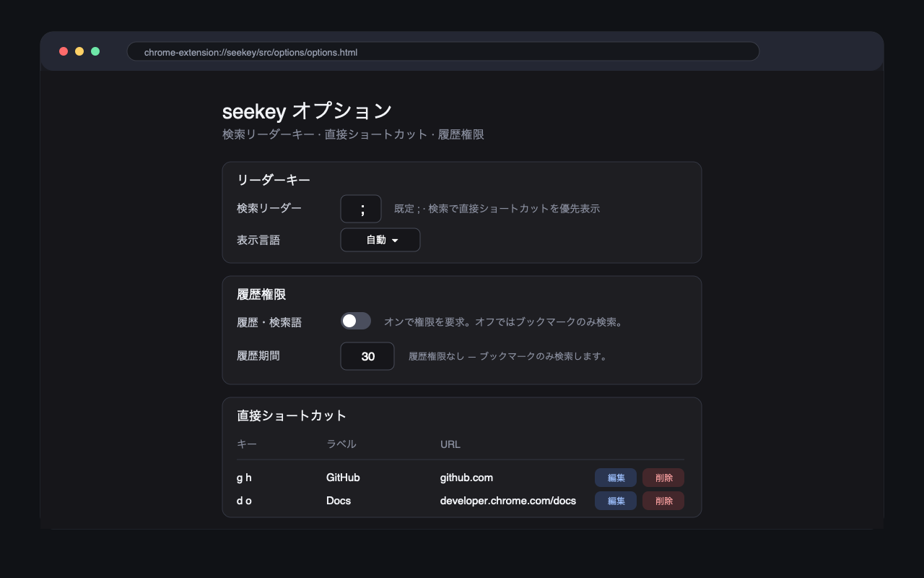This screenshot has width=924, height=578.
Task: Click 編集 button for GitHub shortcut
Action: pos(616,478)
